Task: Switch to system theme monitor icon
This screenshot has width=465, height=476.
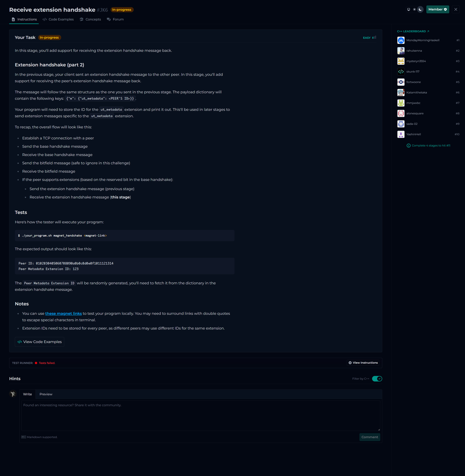Action: [x=409, y=10]
